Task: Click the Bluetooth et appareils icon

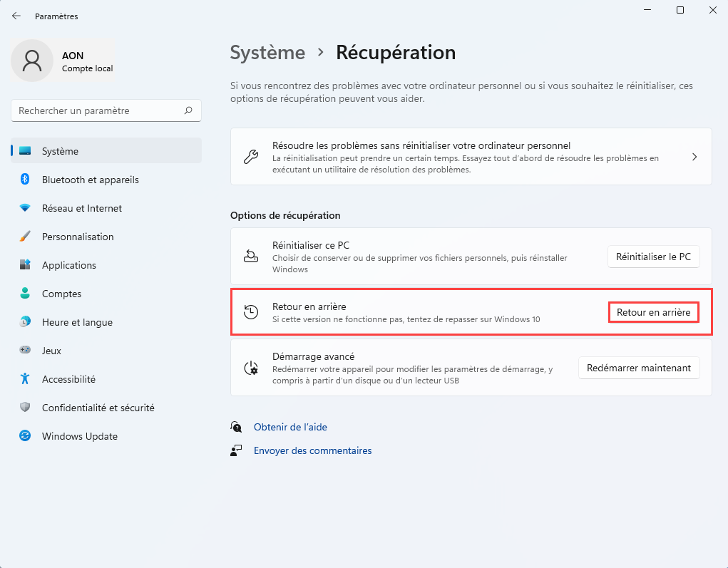Action: tap(25, 180)
